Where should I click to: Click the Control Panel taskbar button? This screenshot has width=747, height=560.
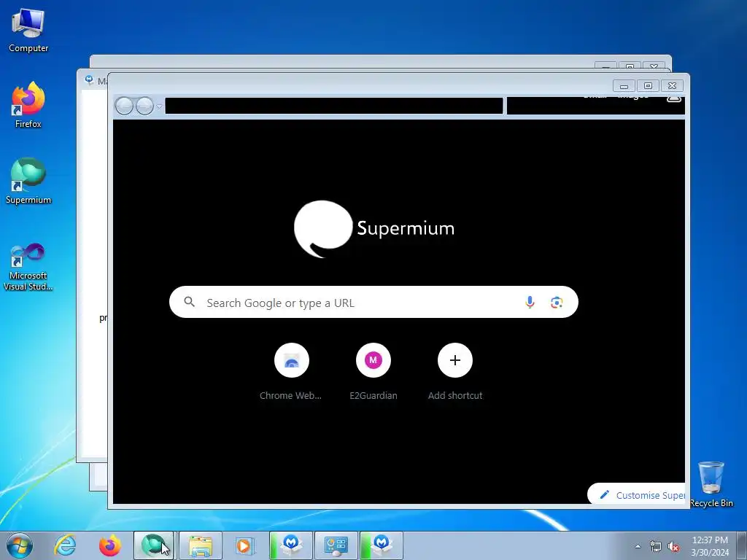point(336,545)
